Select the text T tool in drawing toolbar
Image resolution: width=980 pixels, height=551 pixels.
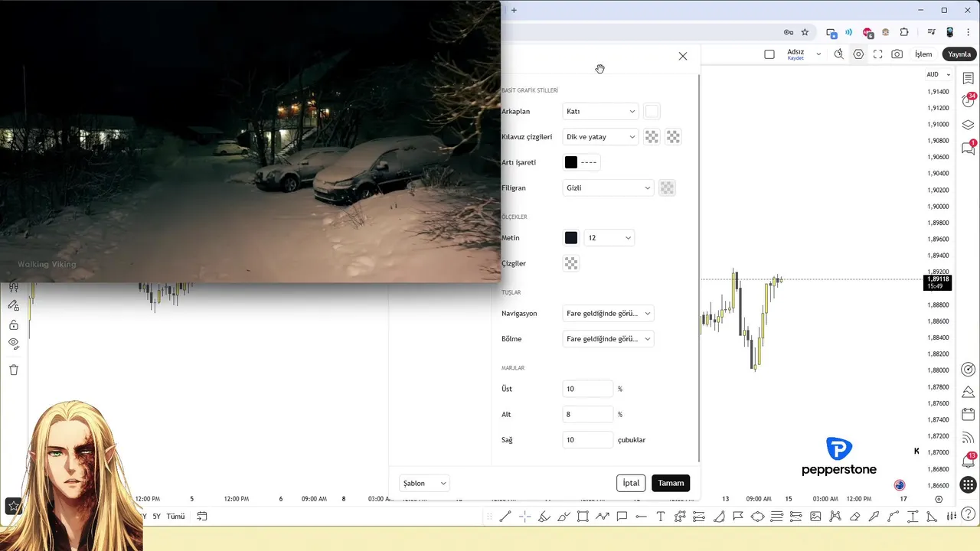click(661, 517)
